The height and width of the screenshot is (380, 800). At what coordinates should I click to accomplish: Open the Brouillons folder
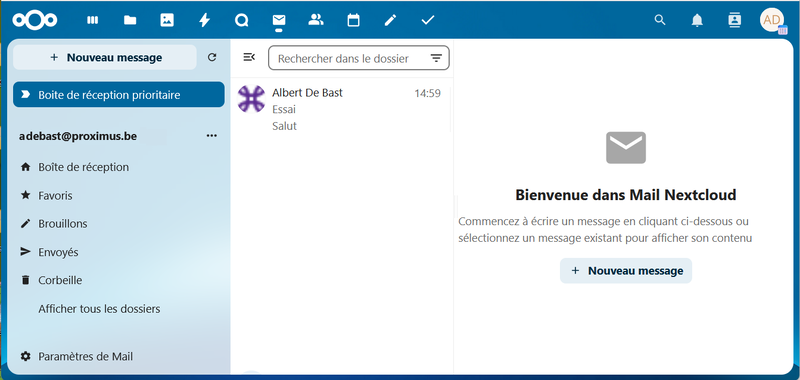119,223
